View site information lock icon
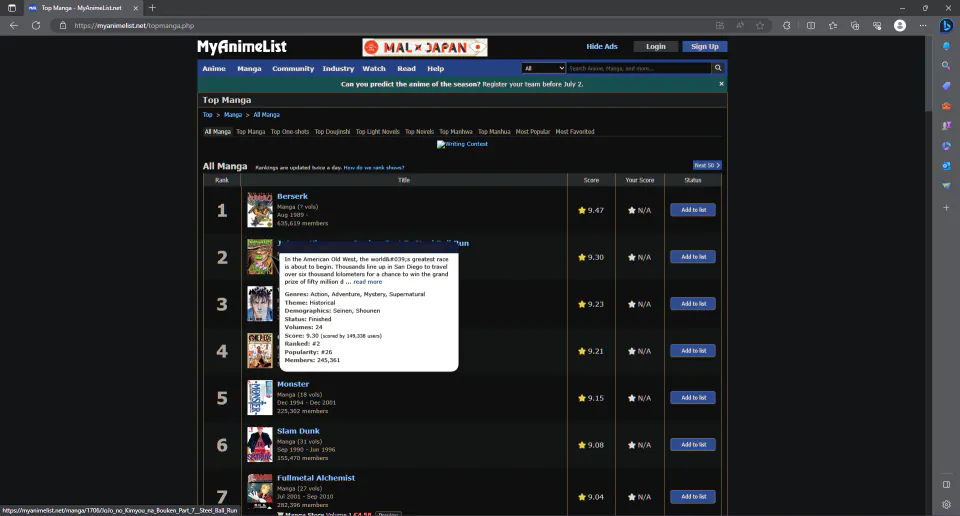Image resolution: width=960 pixels, height=516 pixels. (x=62, y=26)
